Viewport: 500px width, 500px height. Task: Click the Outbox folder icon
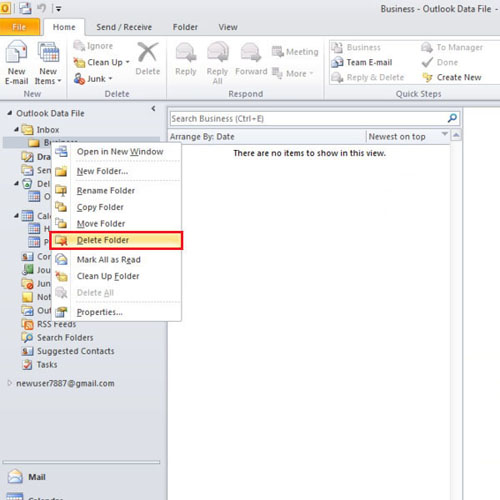pos(27,310)
